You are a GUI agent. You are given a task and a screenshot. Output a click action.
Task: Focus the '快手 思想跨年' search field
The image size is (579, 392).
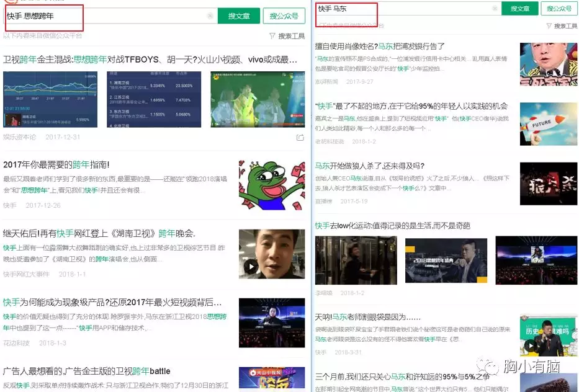105,16
